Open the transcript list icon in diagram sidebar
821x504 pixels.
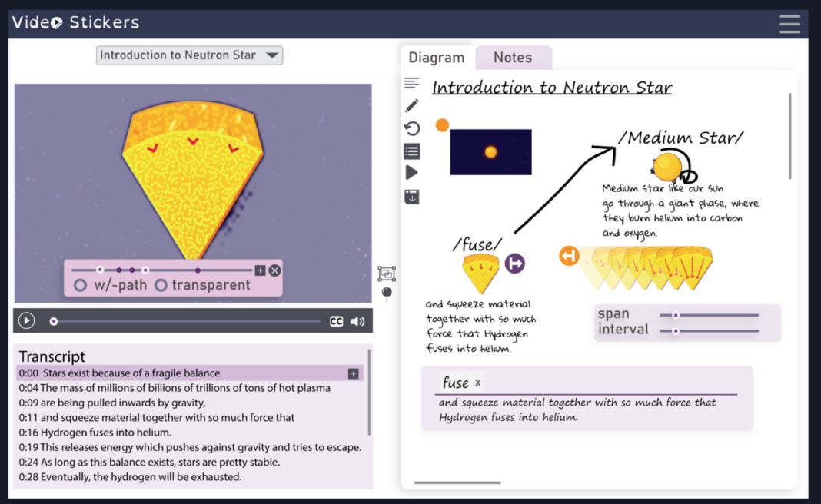pyautogui.click(x=411, y=151)
